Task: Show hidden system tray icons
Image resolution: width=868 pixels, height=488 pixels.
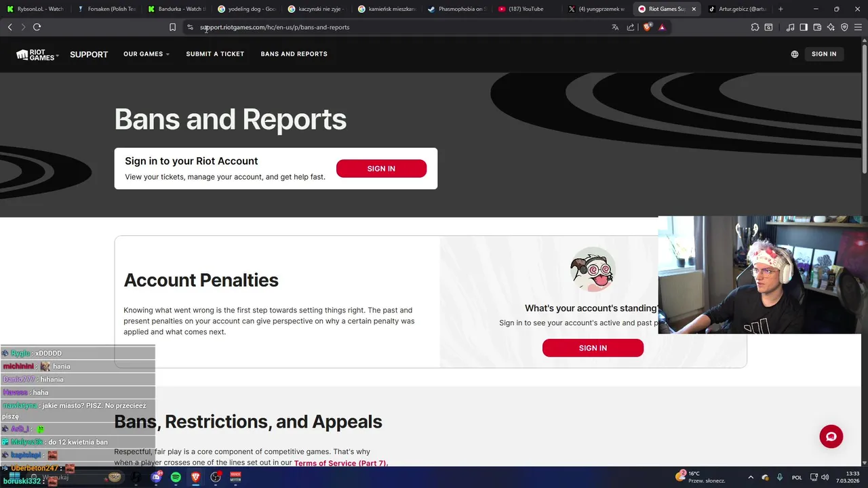Action: click(750, 477)
